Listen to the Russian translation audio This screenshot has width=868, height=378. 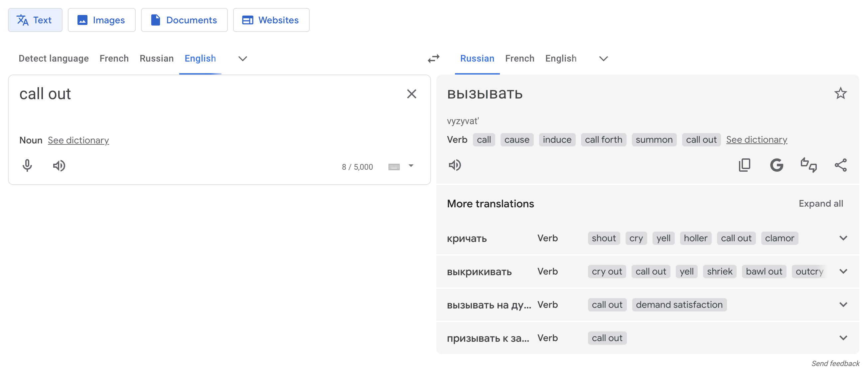(x=455, y=165)
